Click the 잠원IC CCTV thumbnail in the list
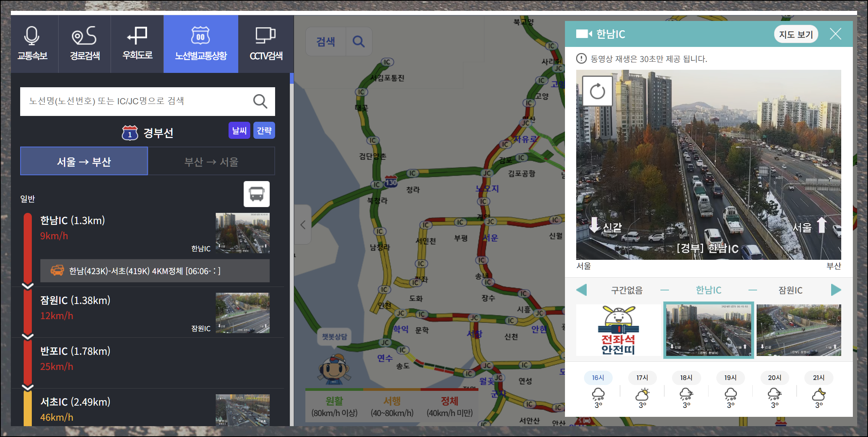 pos(243,313)
